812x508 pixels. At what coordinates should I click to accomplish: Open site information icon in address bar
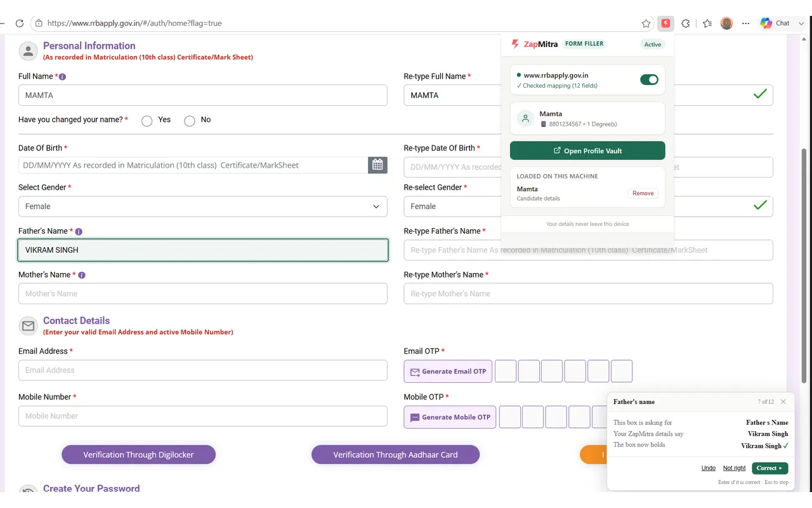tap(39, 23)
